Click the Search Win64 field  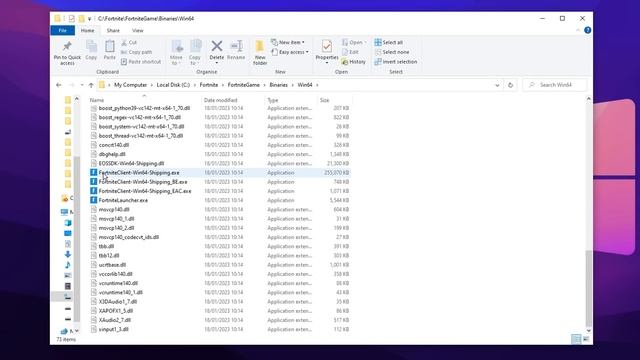pos(555,85)
